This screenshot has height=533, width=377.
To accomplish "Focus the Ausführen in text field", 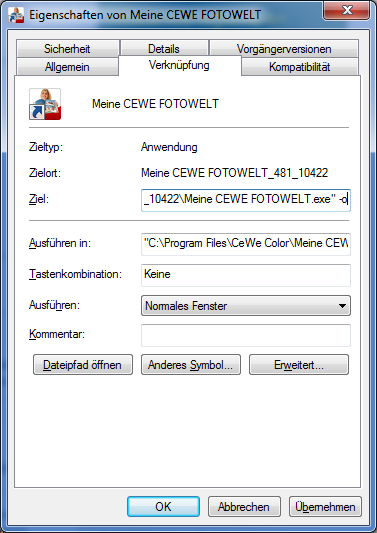I will [246, 244].
